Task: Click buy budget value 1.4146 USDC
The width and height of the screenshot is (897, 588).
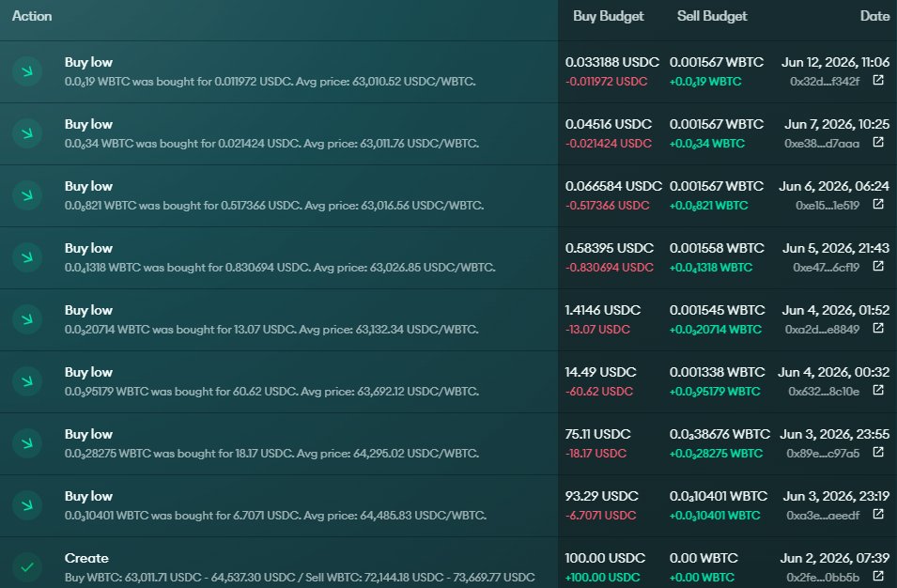Action: tap(603, 310)
